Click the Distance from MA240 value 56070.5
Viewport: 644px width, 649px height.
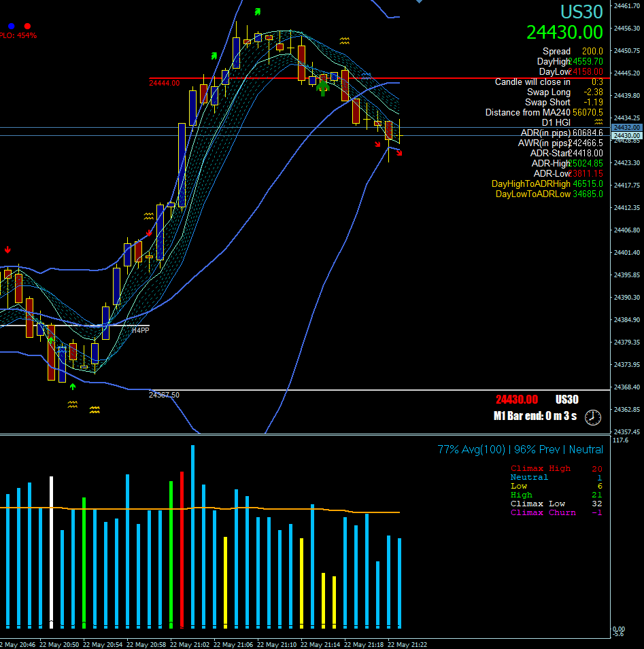click(x=588, y=113)
